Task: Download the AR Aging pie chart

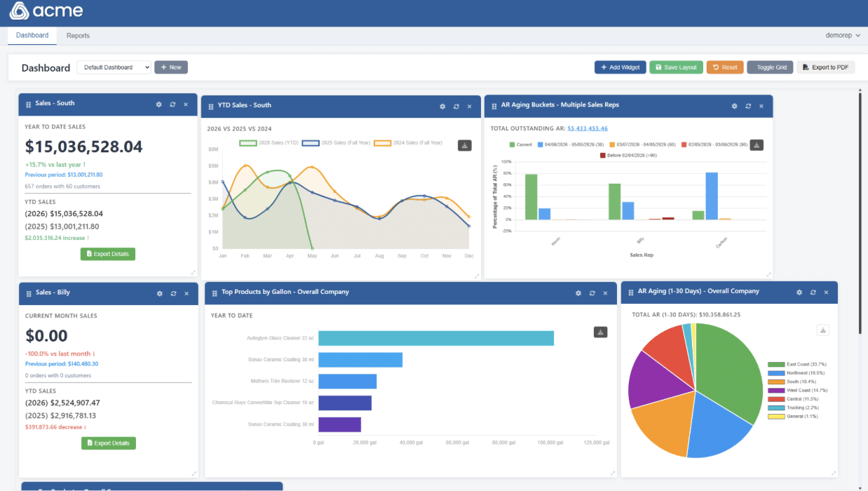Action: (x=824, y=330)
